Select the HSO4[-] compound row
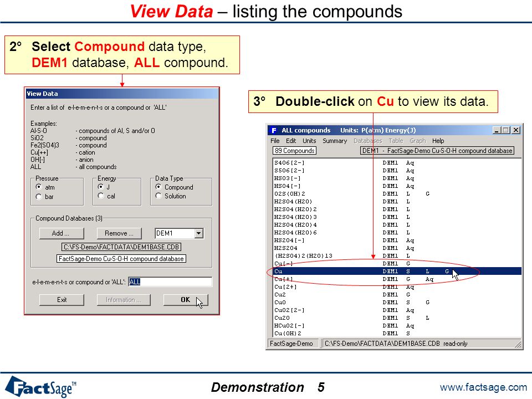Screen dimensions: 532x399 pyautogui.click(x=397, y=186)
